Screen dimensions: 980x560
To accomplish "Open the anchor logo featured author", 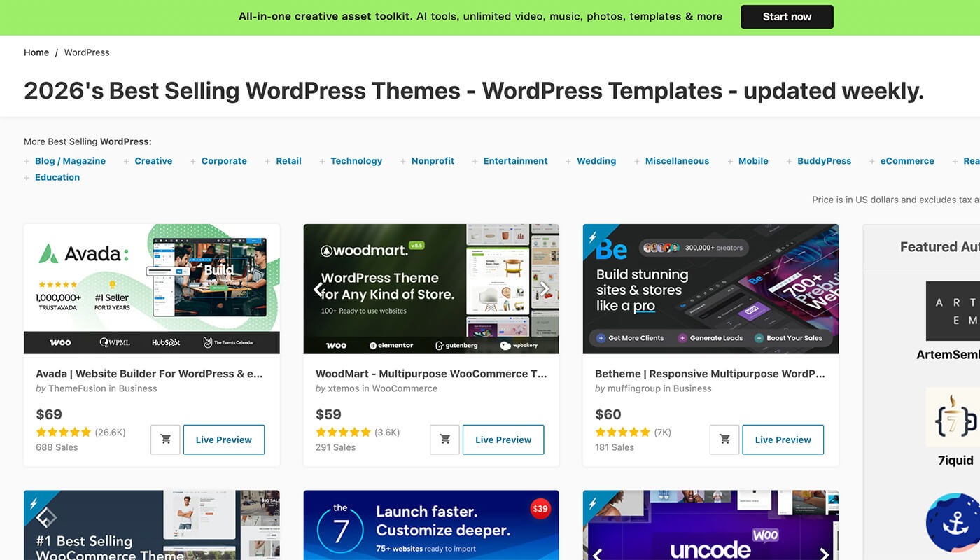I will [953, 523].
